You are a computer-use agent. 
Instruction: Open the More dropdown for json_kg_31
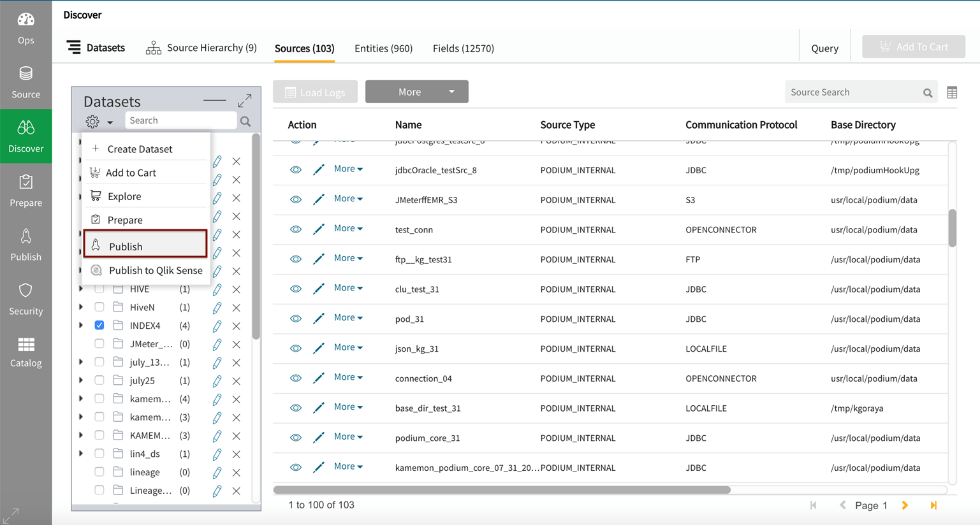coord(348,347)
